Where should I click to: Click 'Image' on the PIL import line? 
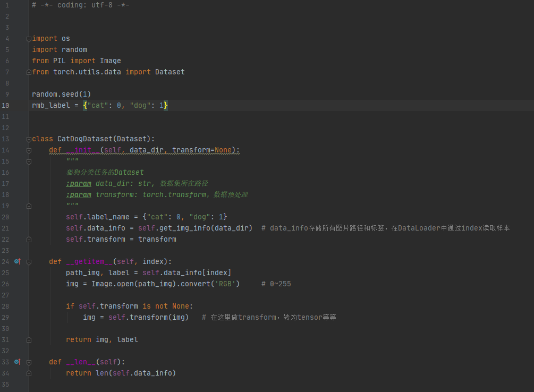click(x=111, y=61)
